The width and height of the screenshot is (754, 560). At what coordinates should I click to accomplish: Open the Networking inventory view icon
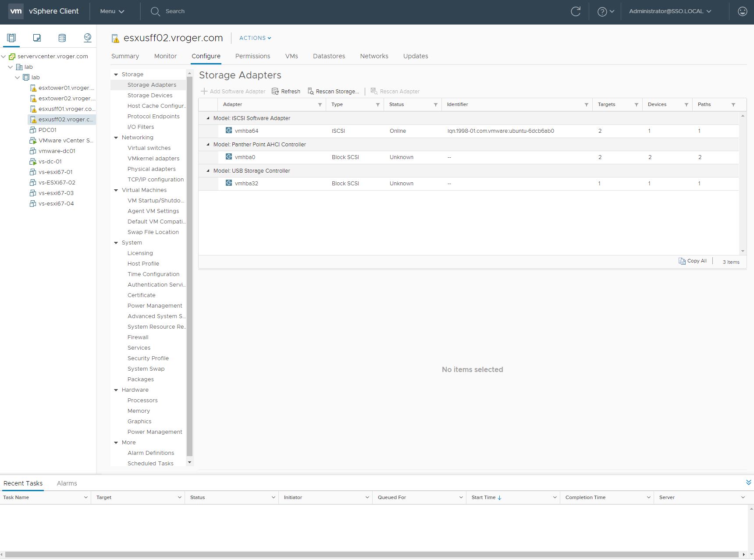click(x=88, y=38)
